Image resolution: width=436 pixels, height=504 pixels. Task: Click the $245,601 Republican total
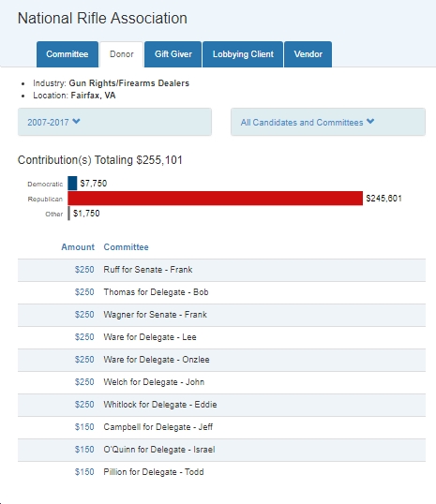point(383,199)
